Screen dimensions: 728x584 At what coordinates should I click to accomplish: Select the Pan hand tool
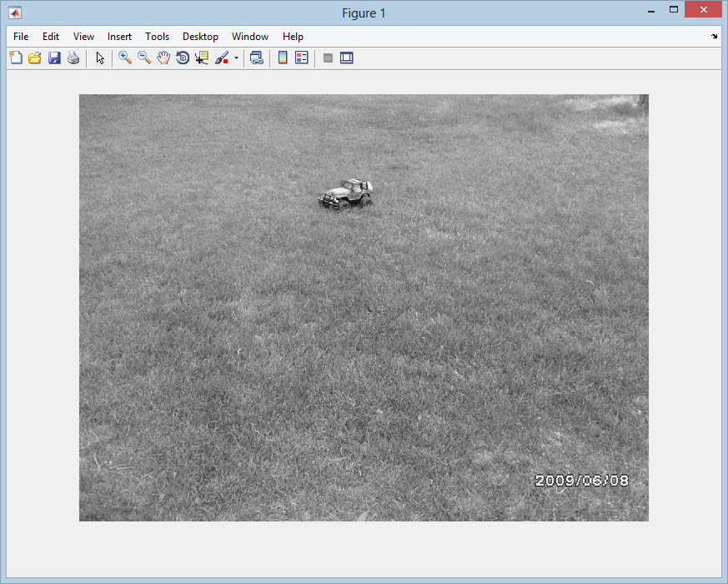tap(163, 58)
